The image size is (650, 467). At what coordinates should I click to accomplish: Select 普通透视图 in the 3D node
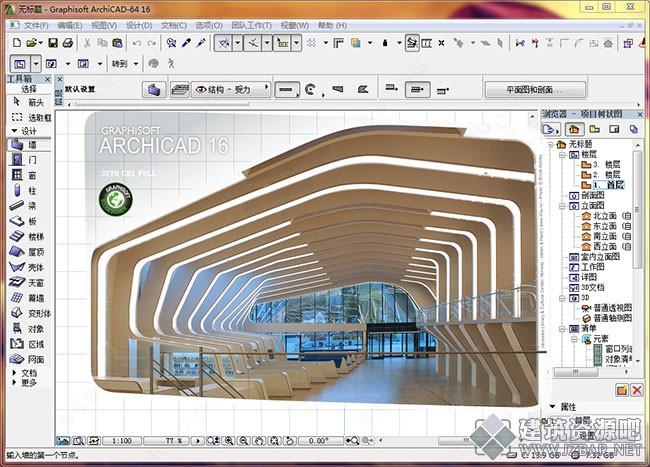[607, 307]
